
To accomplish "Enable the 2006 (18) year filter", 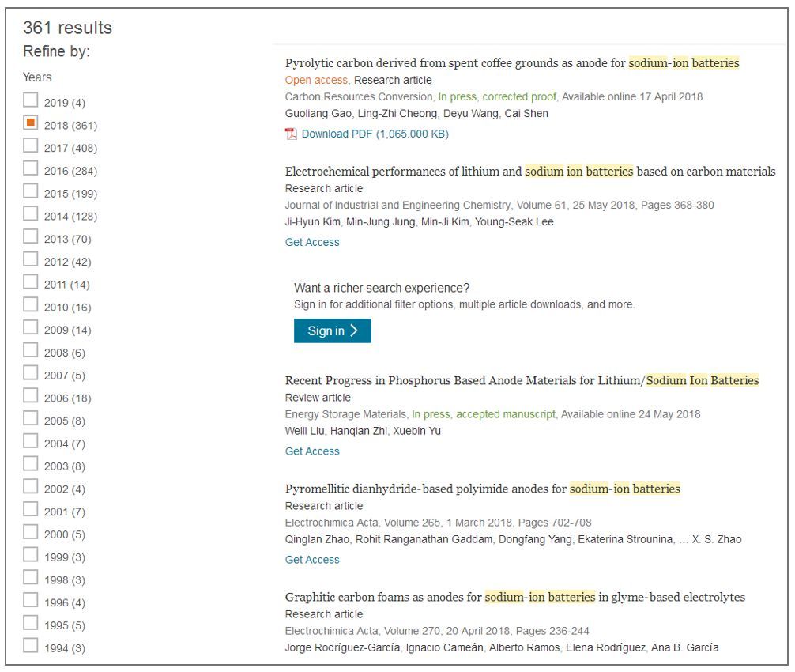I will [x=30, y=396].
